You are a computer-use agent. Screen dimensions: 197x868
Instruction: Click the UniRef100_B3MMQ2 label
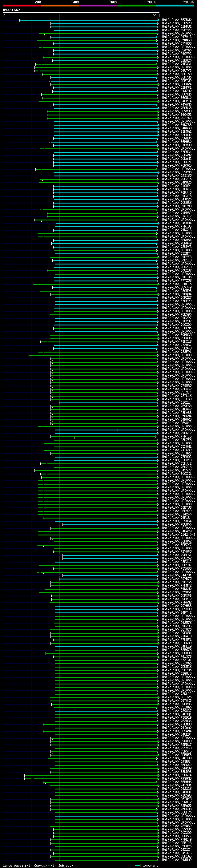tap(177, 135)
